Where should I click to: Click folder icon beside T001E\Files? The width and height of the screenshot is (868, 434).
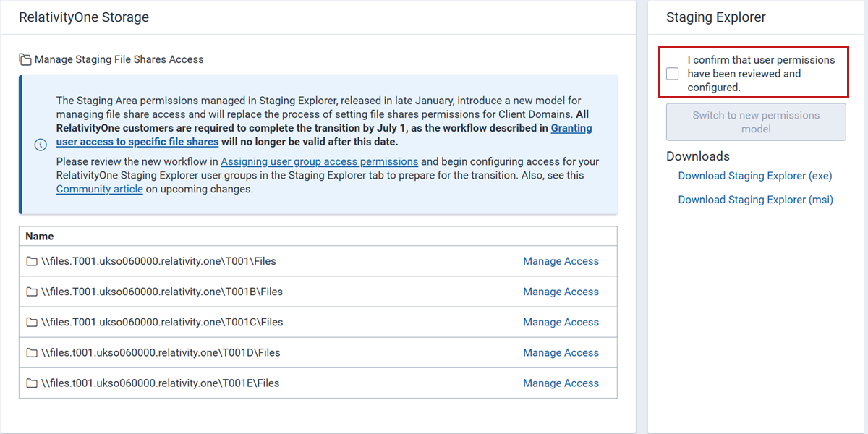(x=32, y=383)
